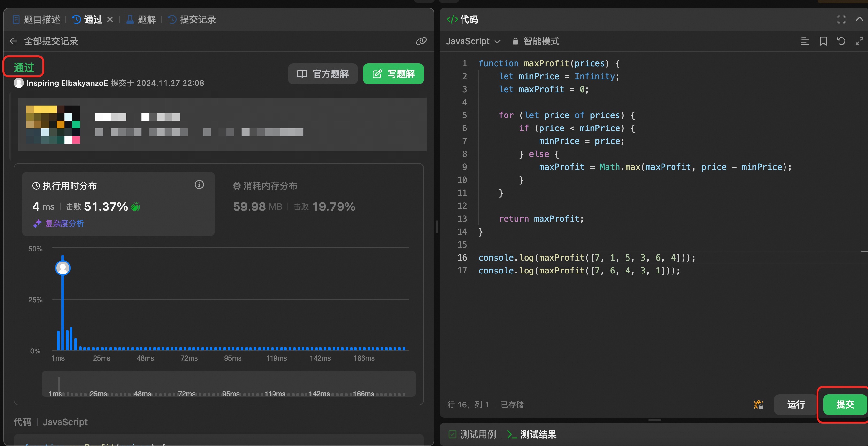Image resolution: width=868 pixels, height=446 pixels.
Task: Toggle the 智能模式 lock
Action: point(536,41)
